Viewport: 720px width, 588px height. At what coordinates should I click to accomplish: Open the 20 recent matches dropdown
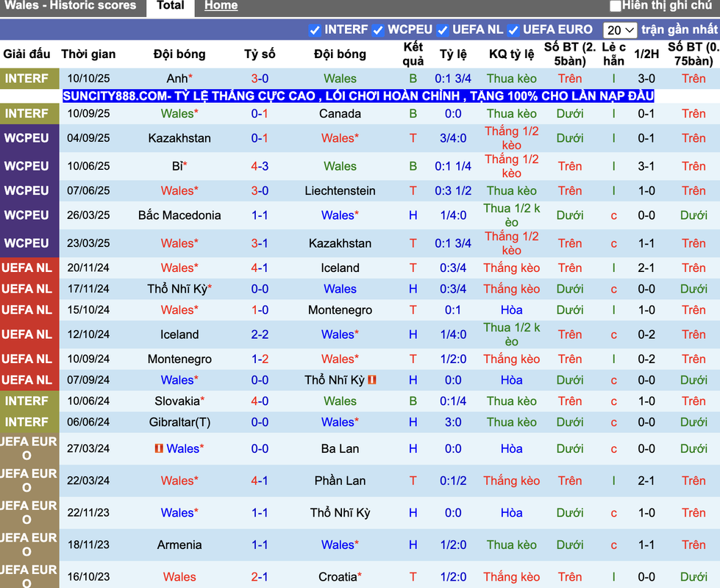tap(619, 30)
